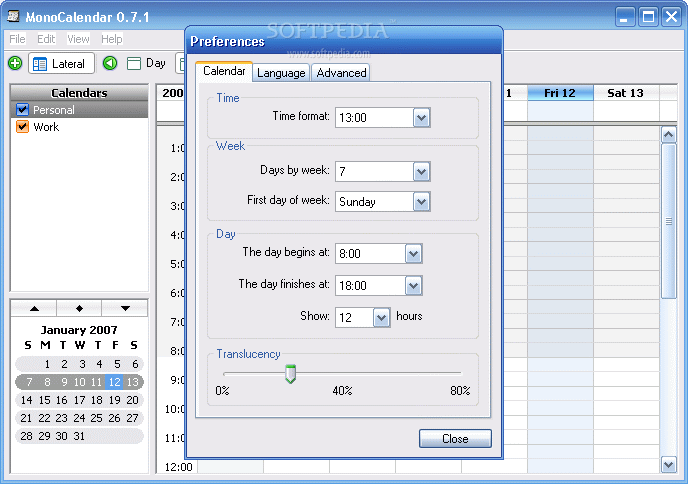Screen dimensions: 688x484
Task: Click the 80% end of Translucency track
Action: tap(460, 374)
